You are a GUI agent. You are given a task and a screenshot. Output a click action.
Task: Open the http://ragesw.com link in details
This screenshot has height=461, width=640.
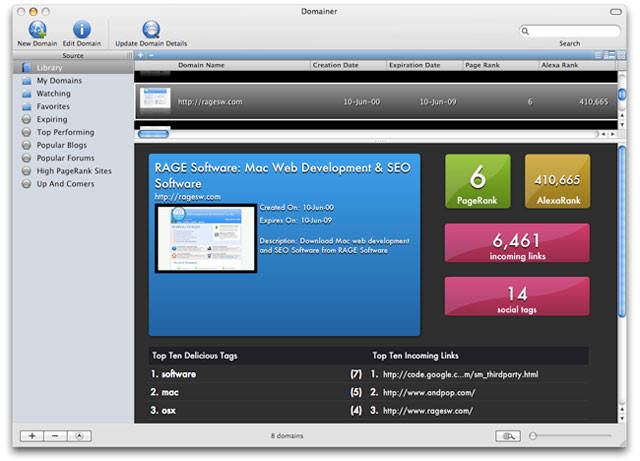187,197
